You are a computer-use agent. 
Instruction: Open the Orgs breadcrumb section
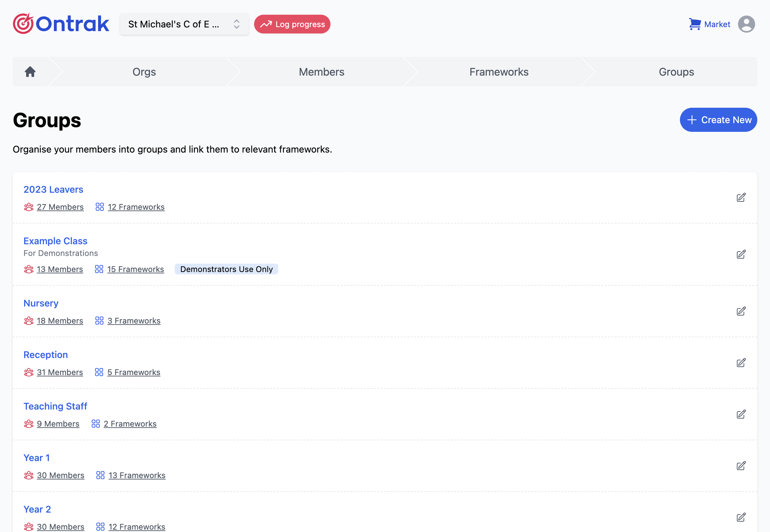[144, 72]
